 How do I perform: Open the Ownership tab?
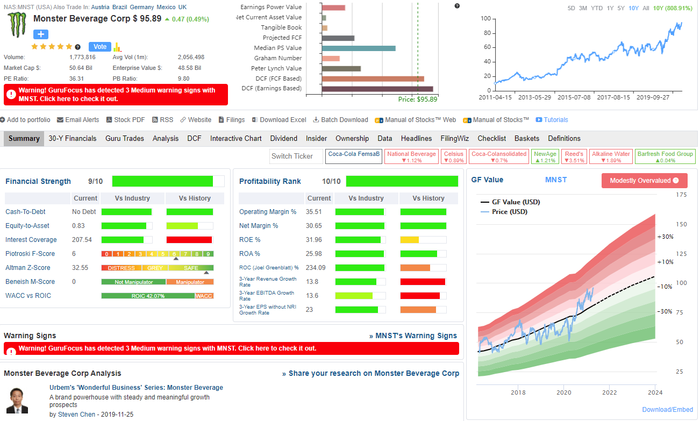[x=352, y=138]
